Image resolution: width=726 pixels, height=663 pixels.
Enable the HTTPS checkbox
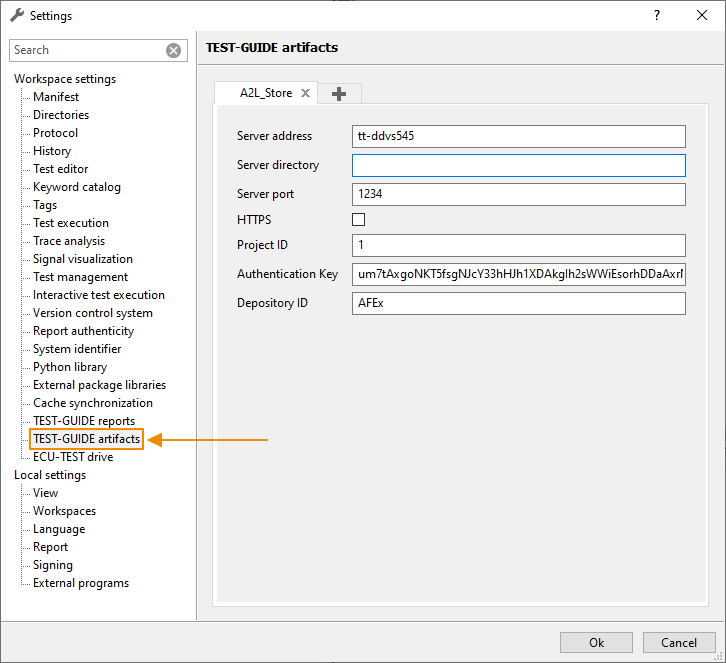(358, 219)
